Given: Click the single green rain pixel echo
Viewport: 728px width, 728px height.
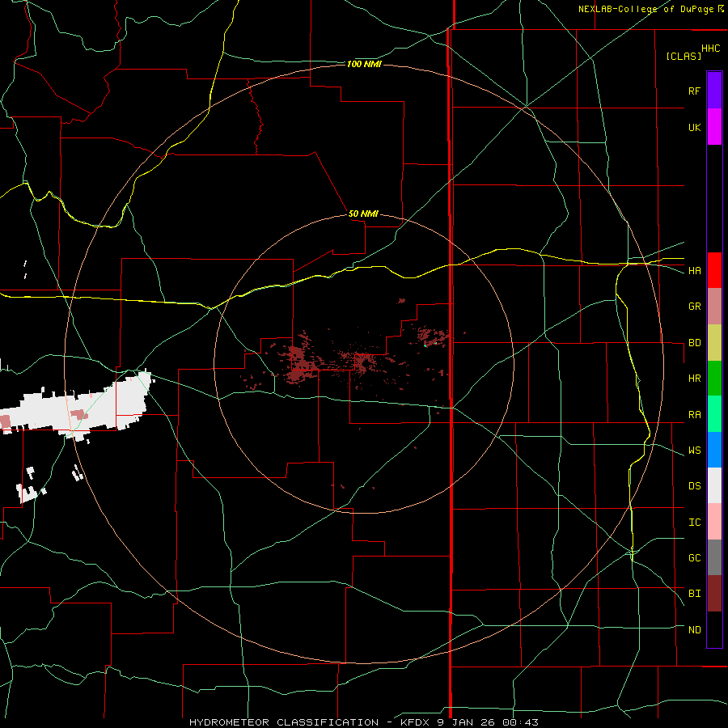Looking at the screenshot, I should (425, 345).
